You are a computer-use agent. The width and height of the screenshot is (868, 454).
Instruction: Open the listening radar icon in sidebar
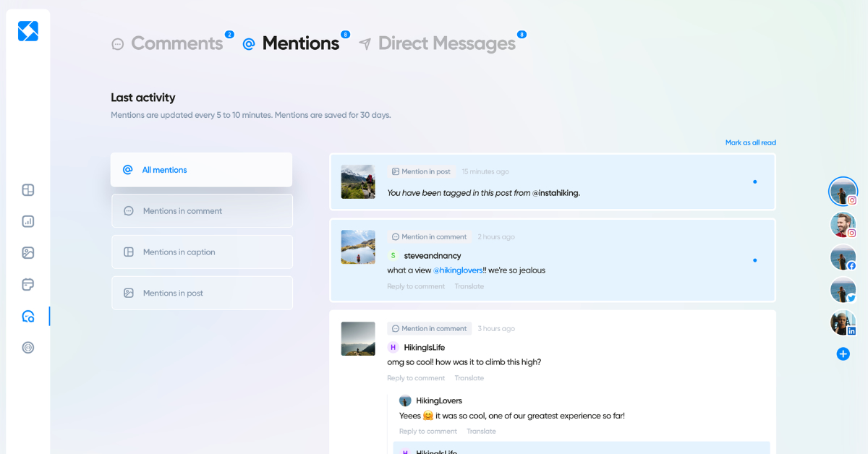(28, 347)
